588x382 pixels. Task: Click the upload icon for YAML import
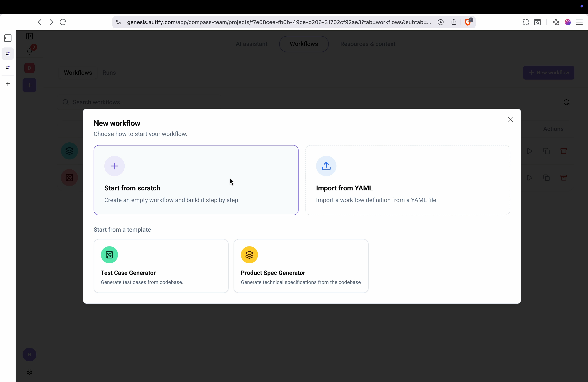pos(326,166)
